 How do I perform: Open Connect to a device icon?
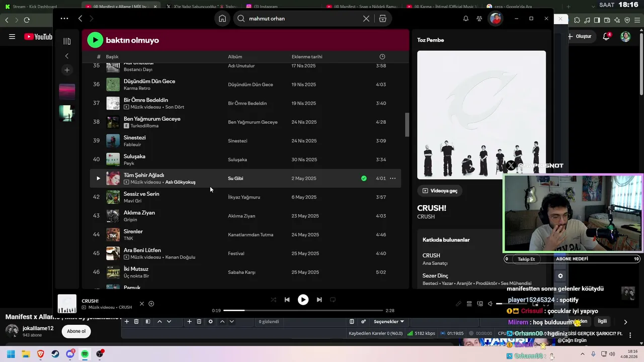click(x=479, y=304)
